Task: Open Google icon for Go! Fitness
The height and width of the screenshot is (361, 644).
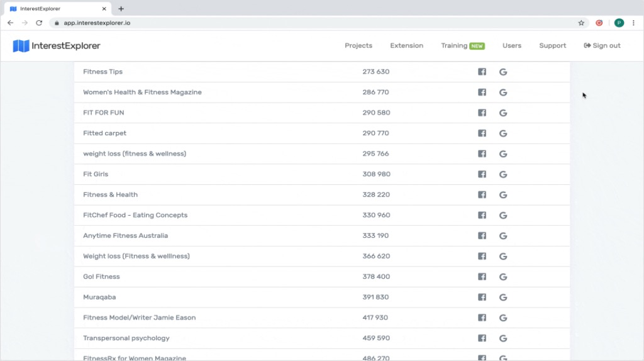Action: (x=503, y=277)
